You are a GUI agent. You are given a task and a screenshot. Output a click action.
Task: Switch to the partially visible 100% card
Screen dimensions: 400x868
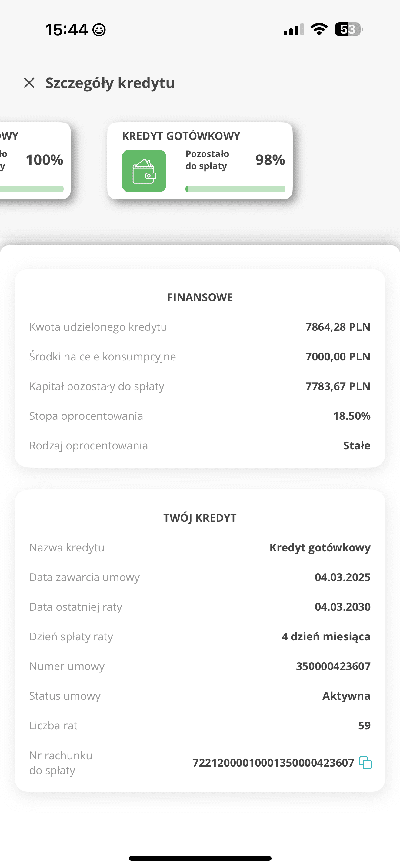tap(35, 161)
